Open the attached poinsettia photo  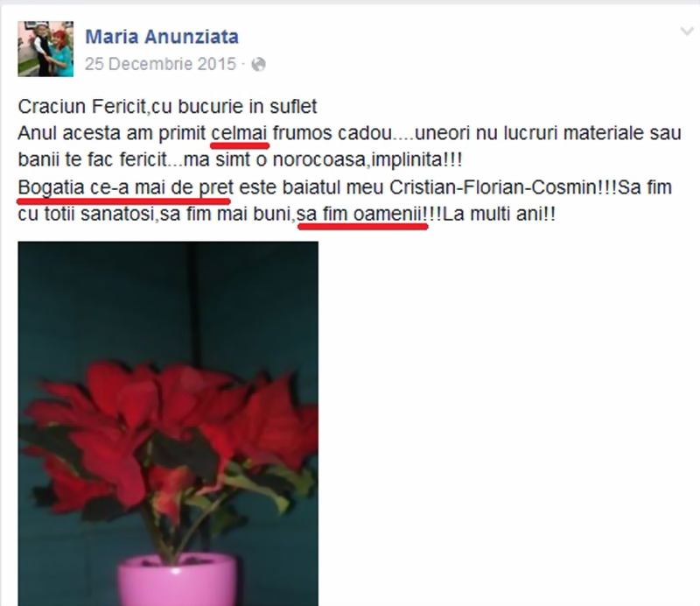click(168, 423)
